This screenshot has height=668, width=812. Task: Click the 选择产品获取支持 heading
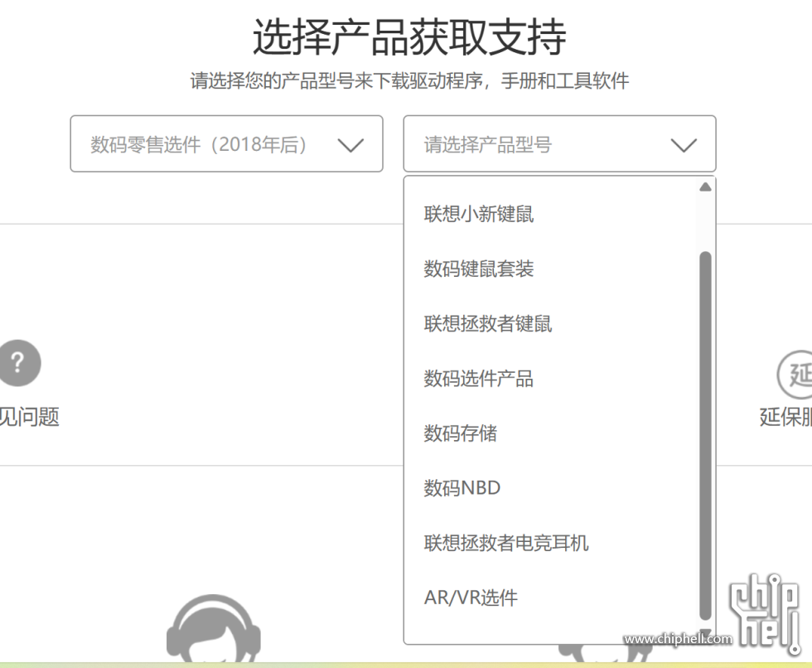409,36
